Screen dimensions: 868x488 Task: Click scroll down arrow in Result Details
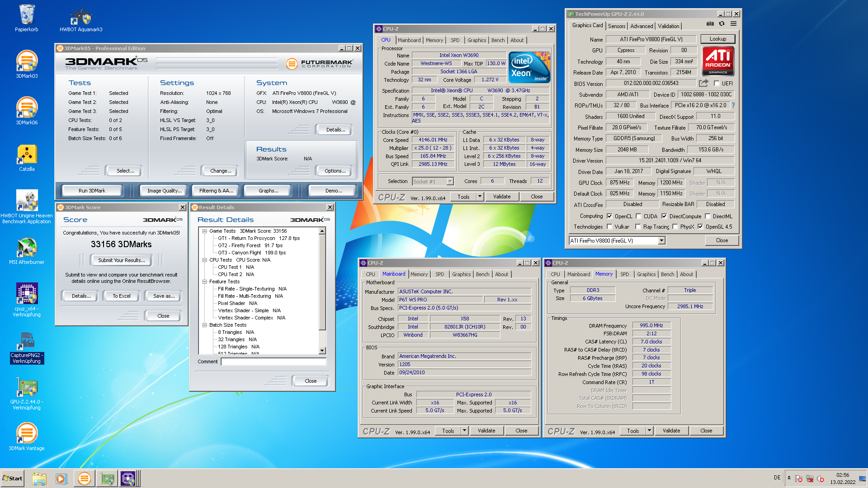click(322, 351)
